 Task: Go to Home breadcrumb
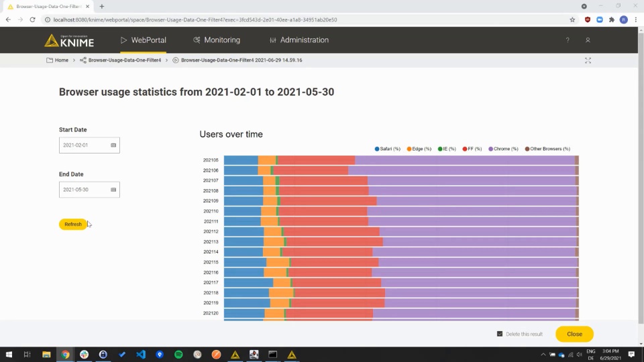[x=58, y=60]
